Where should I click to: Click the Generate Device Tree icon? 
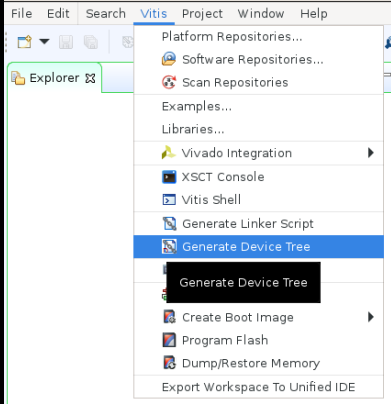point(169,246)
